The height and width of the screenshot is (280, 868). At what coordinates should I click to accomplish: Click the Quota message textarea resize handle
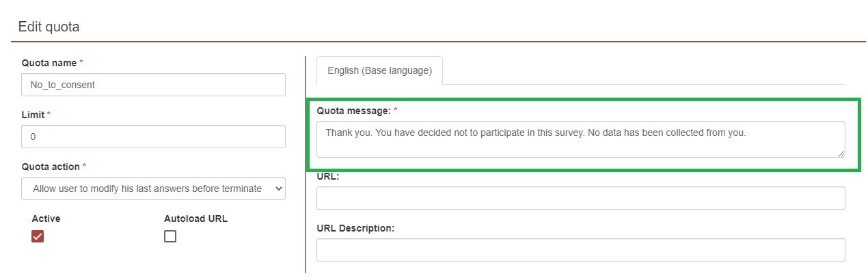841,154
